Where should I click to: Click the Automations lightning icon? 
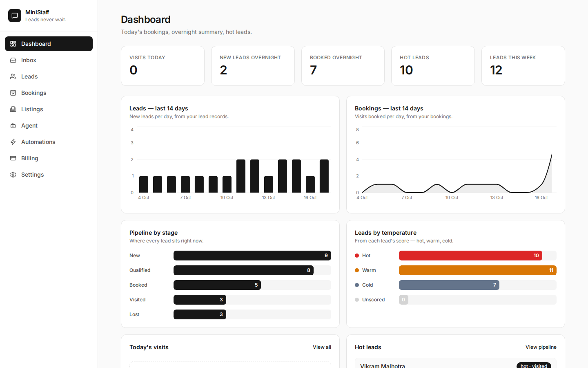(x=13, y=142)
